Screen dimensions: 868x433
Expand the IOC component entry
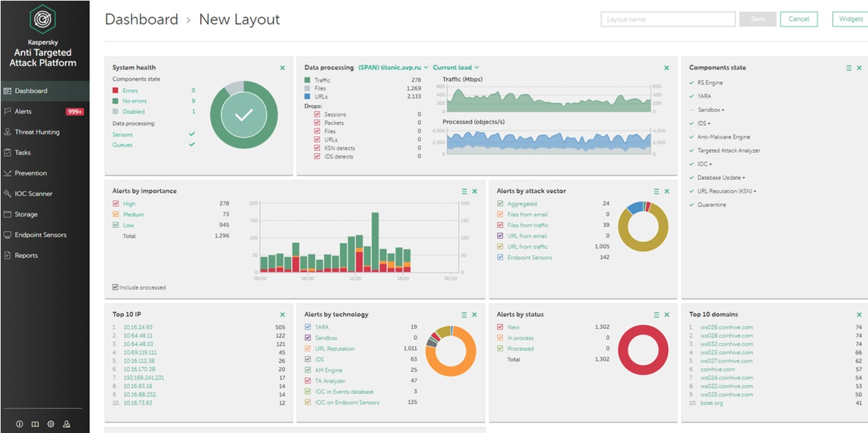pyautogui.click(x=704, y=164)
